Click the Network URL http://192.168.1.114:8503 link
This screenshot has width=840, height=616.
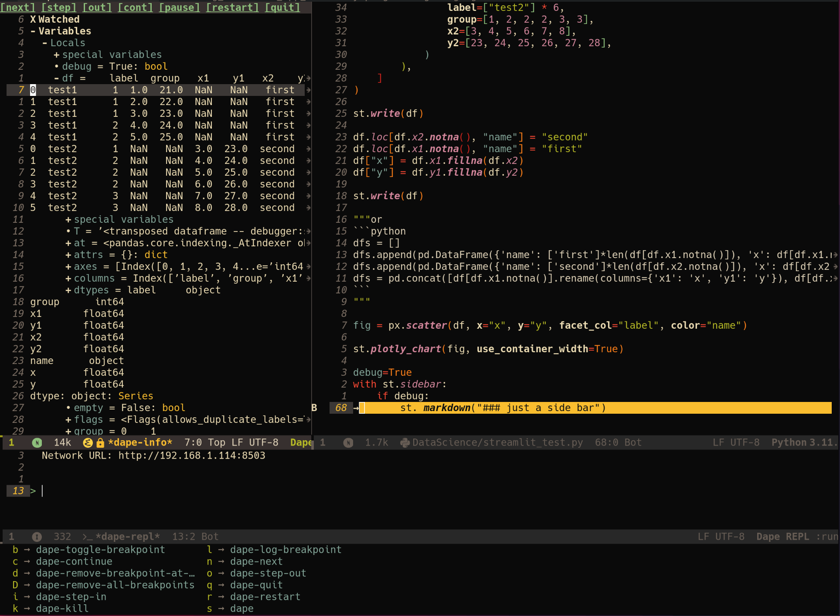[x=192, y=456]
